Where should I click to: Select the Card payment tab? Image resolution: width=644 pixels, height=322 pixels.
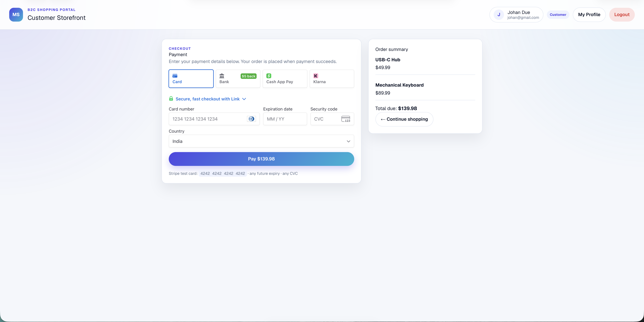tap(191, 79)
